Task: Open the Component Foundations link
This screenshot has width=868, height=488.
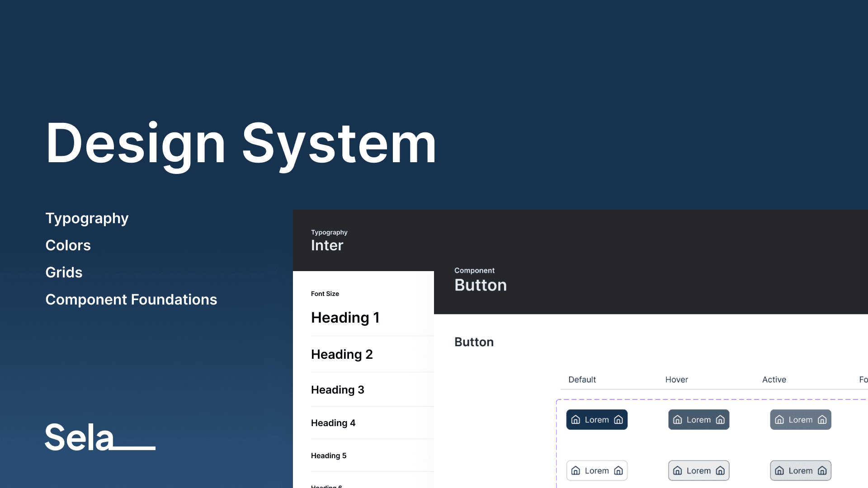Action: 131,300
